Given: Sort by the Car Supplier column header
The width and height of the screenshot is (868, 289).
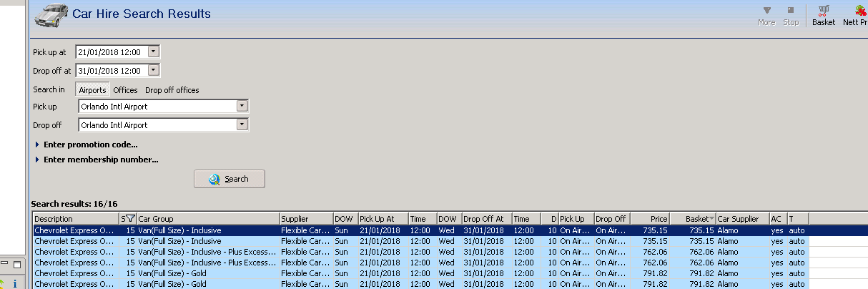Looking at the screenshot, I should 742,219.
